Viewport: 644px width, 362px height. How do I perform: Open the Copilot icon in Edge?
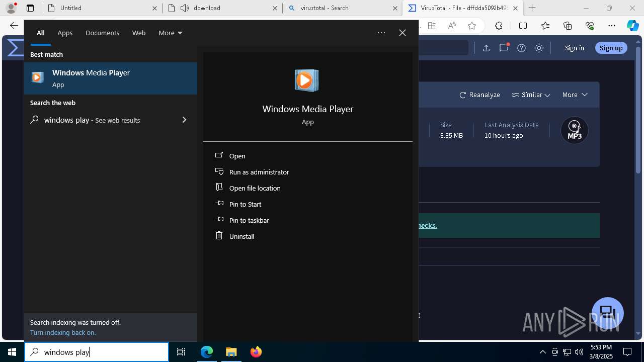[632, 26]
